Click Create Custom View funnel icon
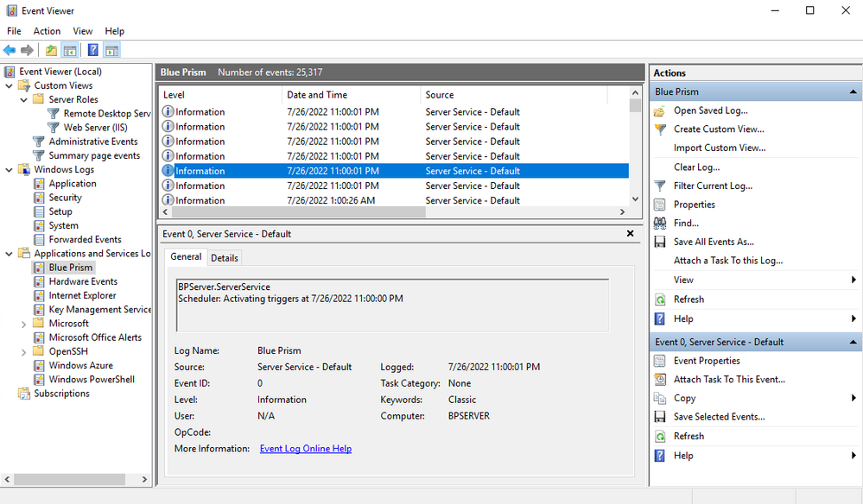Screen dimensions: 863x504 (660, 129)
